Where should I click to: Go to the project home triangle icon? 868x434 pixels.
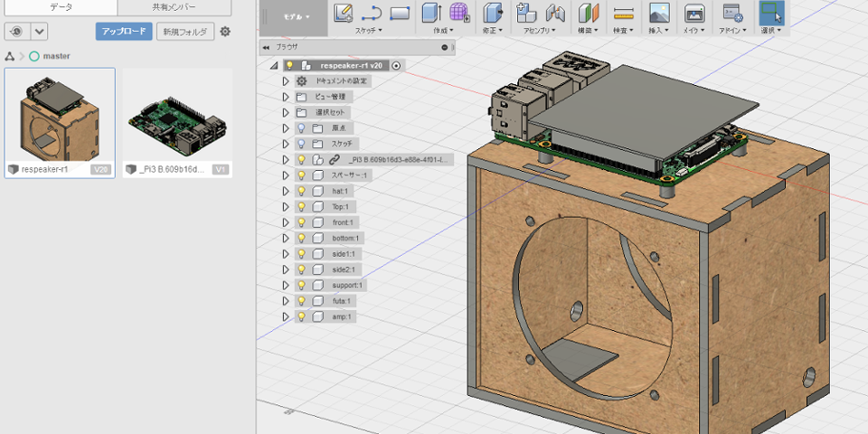[9, 56]
